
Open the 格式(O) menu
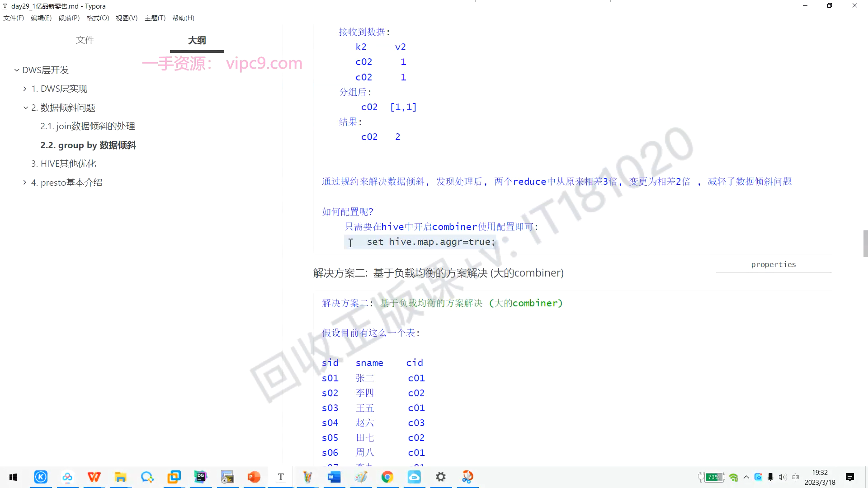point(98,18)
